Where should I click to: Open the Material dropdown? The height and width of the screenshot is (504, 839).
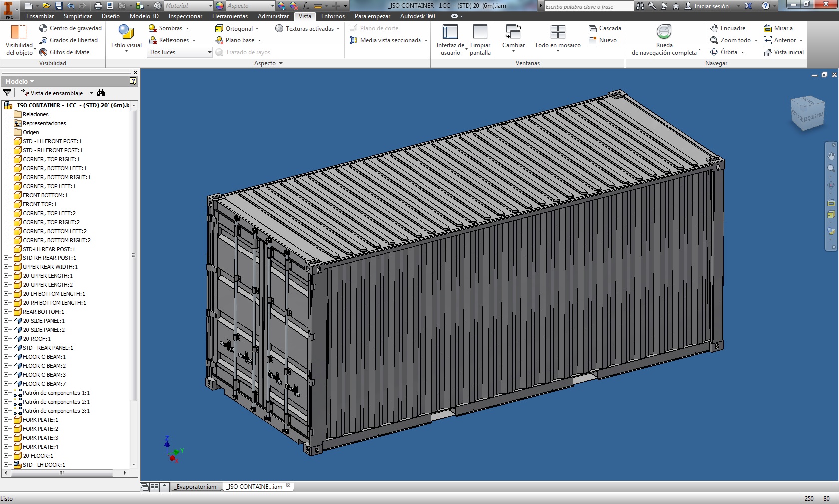click(x=189, y=6)
